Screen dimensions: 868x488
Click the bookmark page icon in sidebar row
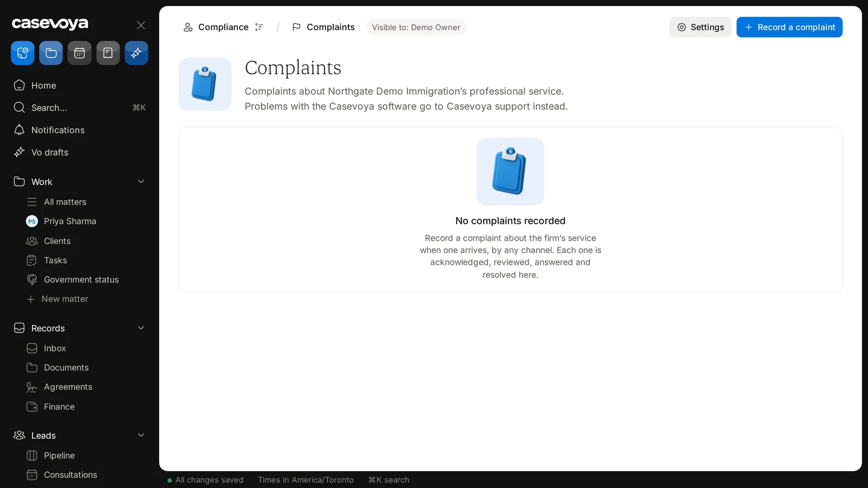click(108, 53)
